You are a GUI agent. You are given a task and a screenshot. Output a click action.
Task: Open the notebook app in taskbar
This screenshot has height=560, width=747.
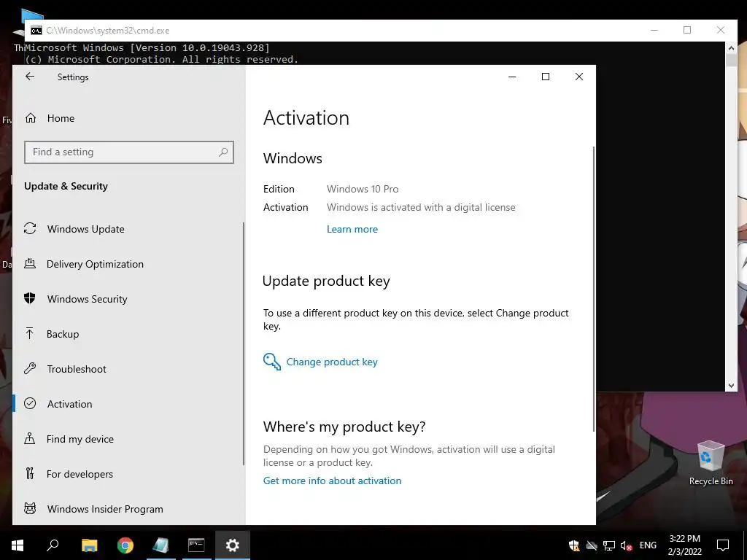(x=160, y=545)
